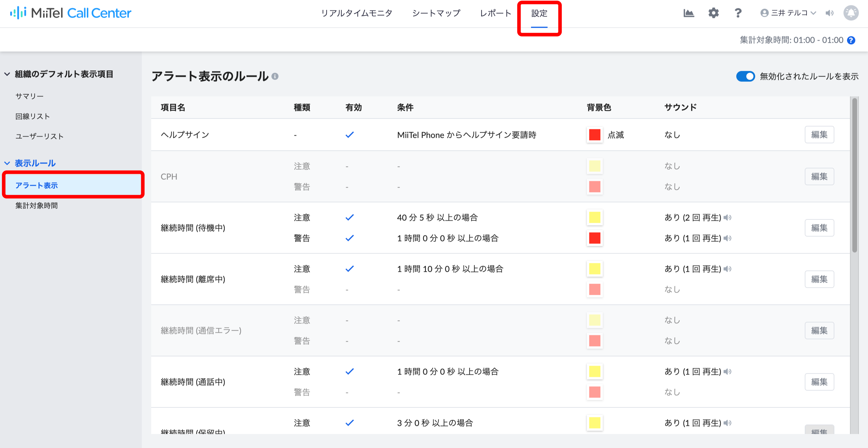The height and width of the screenshot is (448, 868).
Task: Click the 40 分 5 秒 rule checkmark
Action: pos(350,218)
